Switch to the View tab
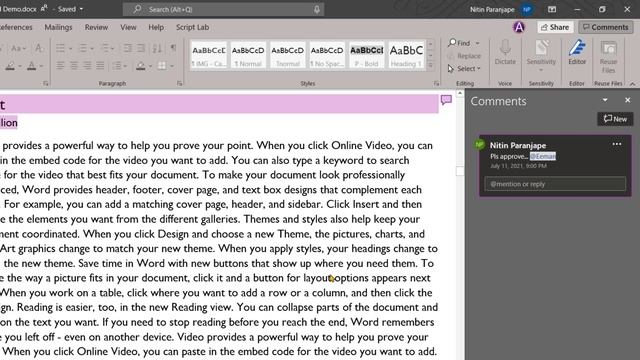The image size is (640, 360). pyautogui.click(x=128, y=27)
